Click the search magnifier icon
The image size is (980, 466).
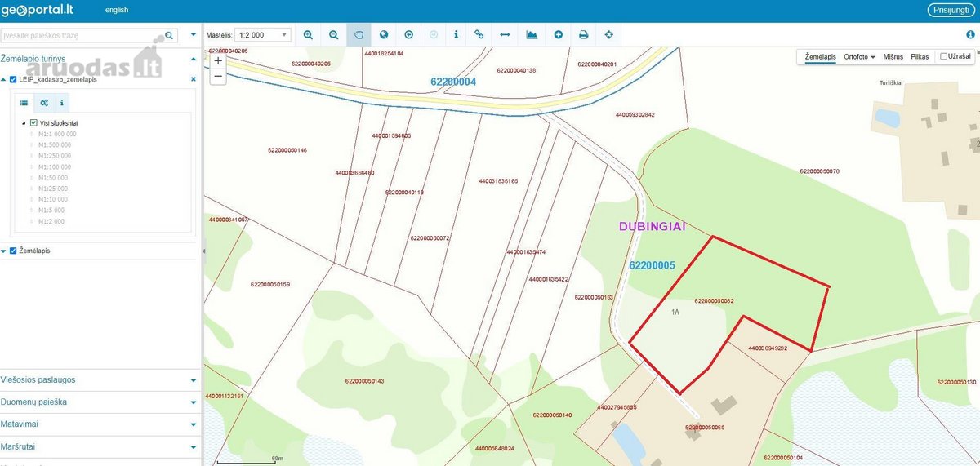170,36
